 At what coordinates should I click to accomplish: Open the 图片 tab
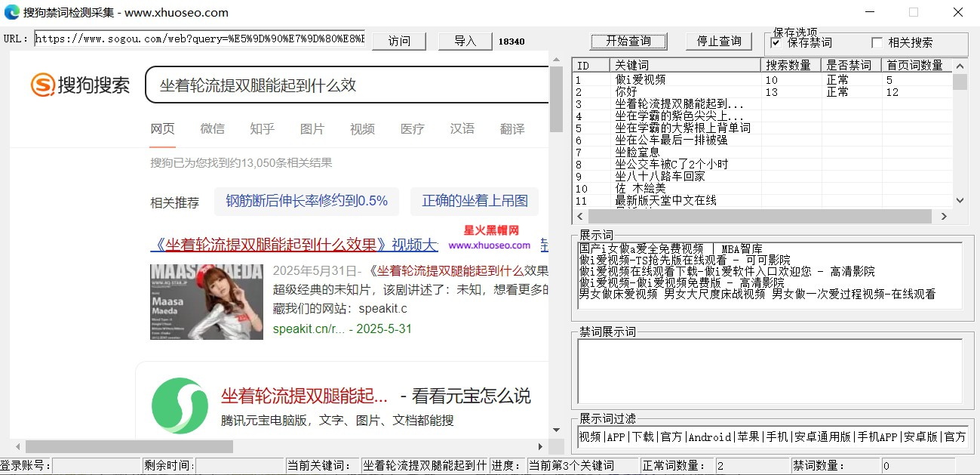click(312, 128)
